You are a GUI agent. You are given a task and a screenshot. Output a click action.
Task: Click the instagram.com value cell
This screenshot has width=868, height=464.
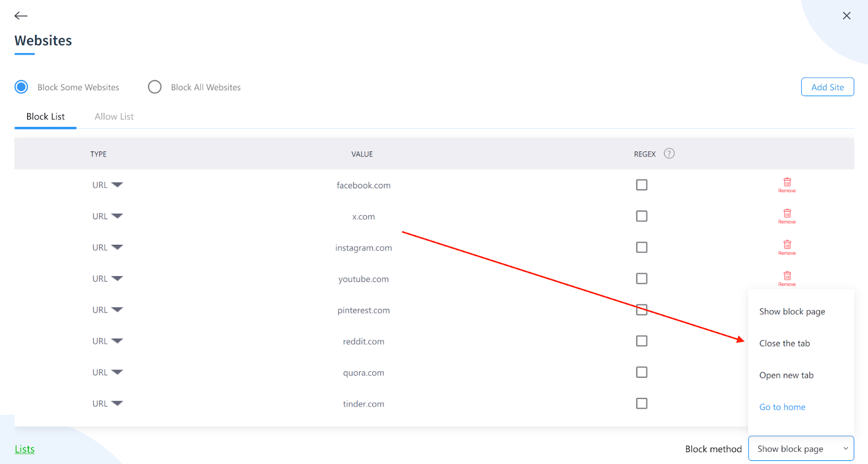pos(363,248)
